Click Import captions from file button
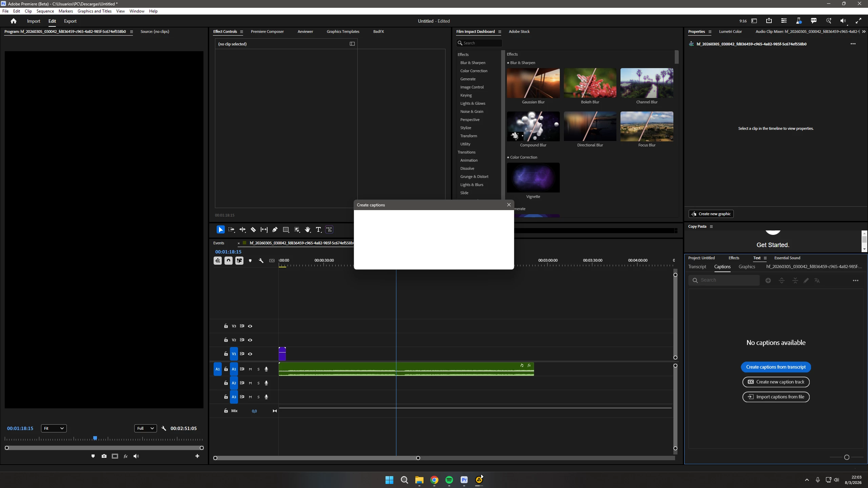This screenshot has width=868, height=488. [776, 397]
